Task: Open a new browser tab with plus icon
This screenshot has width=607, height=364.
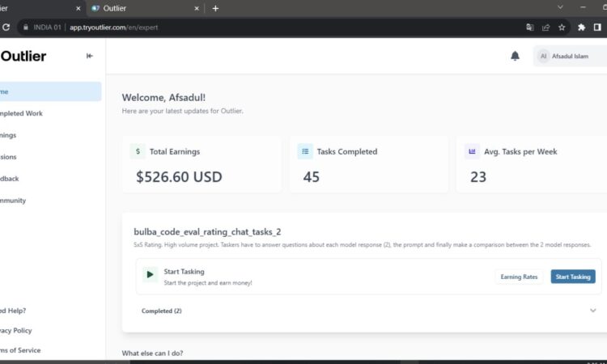Action: [x=215, y=9]
